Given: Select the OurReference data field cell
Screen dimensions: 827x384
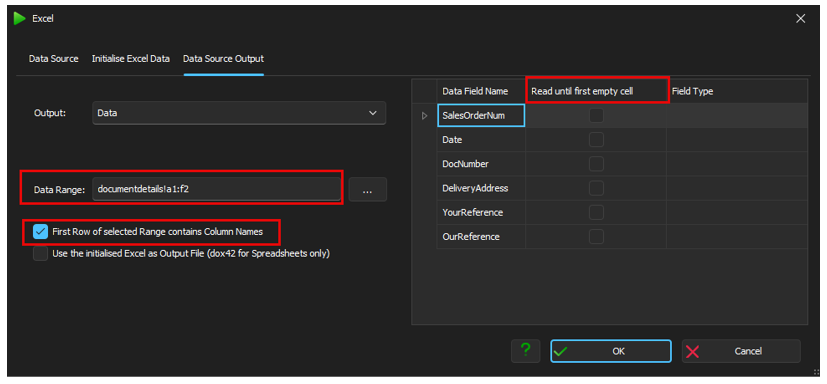Looking at the screenshot, I should tap(481, 237).
